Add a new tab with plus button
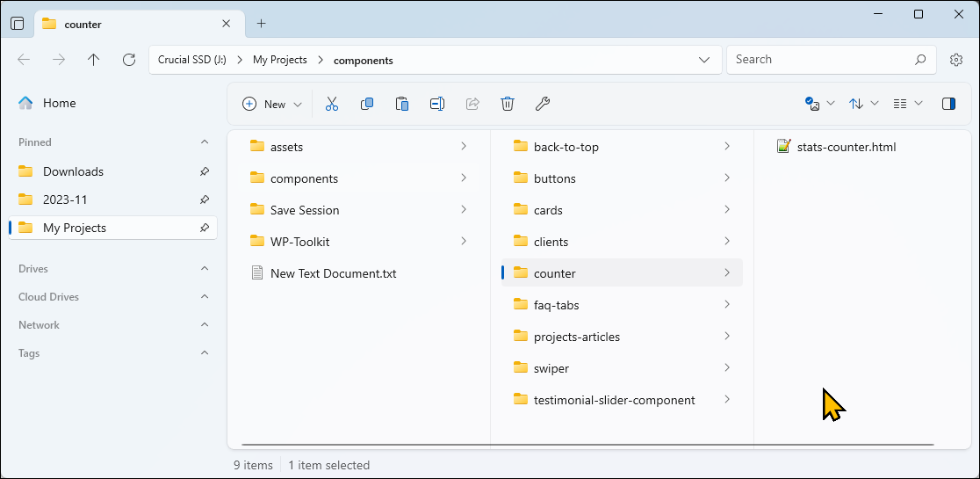The width and height of the screenshot is (980, 479). tap(261, 24)
